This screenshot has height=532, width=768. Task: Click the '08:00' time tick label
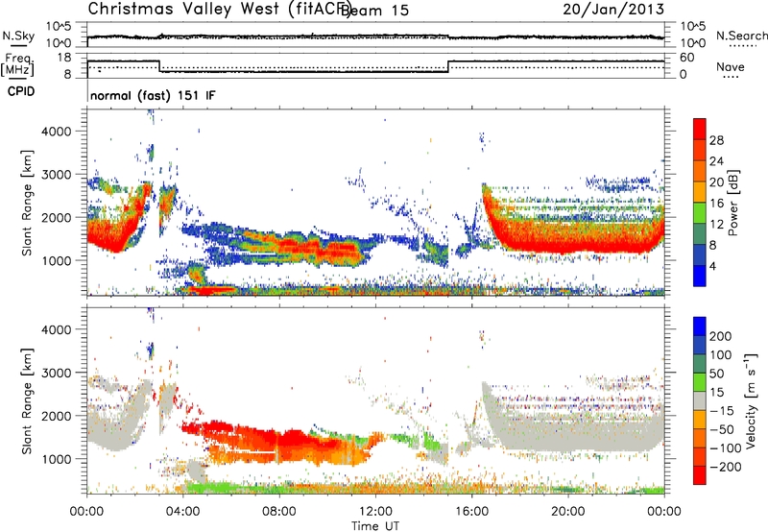pyautogui.click(x=279, y=512)
